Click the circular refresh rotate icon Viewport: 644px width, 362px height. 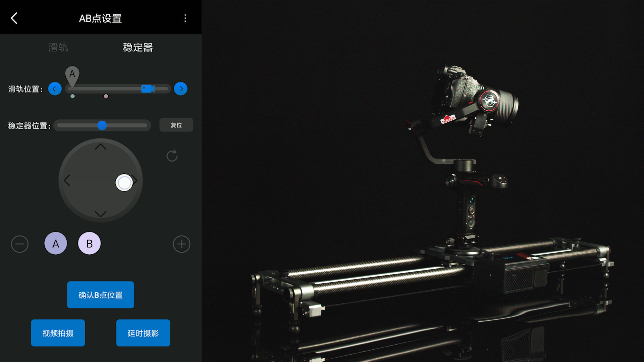tap(172, 156)
